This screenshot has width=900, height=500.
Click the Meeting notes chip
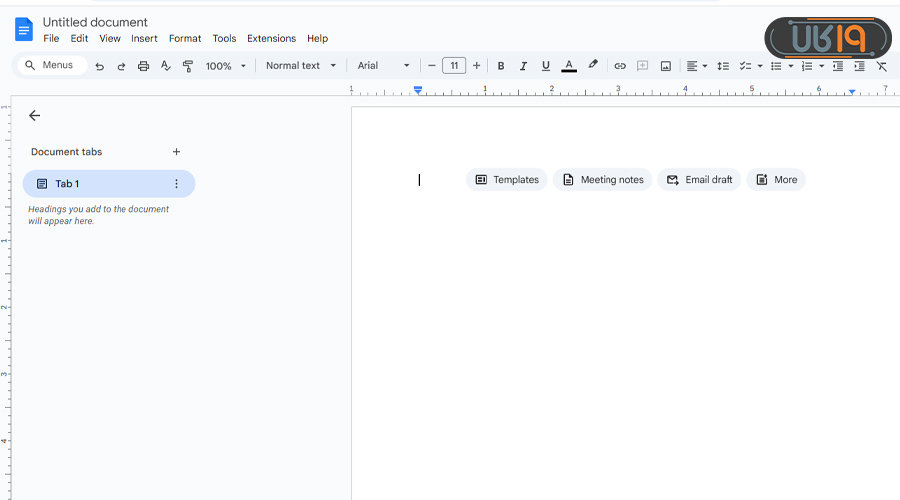(x=602, y=180)
